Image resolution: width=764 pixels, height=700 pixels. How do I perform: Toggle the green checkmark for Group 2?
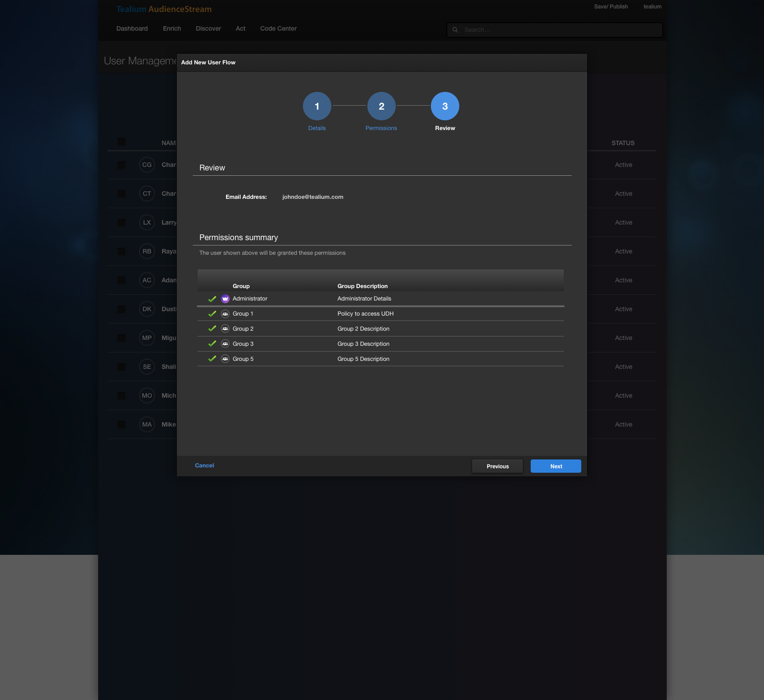211,328
